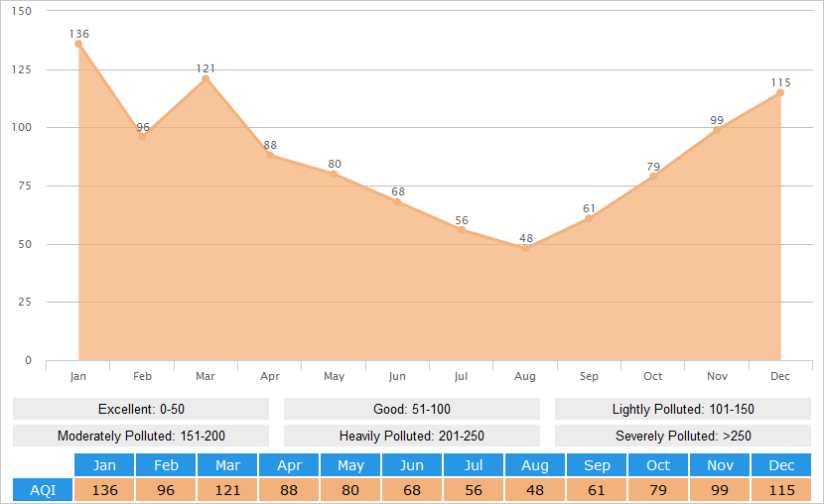The image size is (824, 504).
Task: Click the orange '79' cell in the AQI table row
Action: [x=658, y=490]
